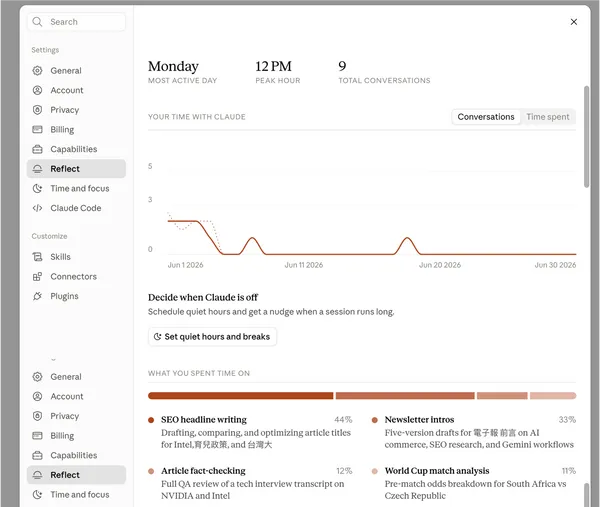Click the Jun 11 2026 axis label

[x=304, y=265]
